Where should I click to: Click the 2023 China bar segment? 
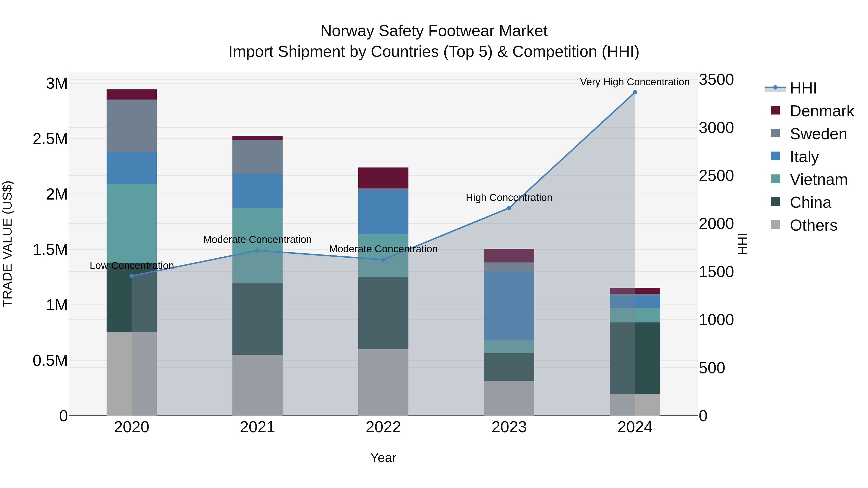click(x=509, y=367)
